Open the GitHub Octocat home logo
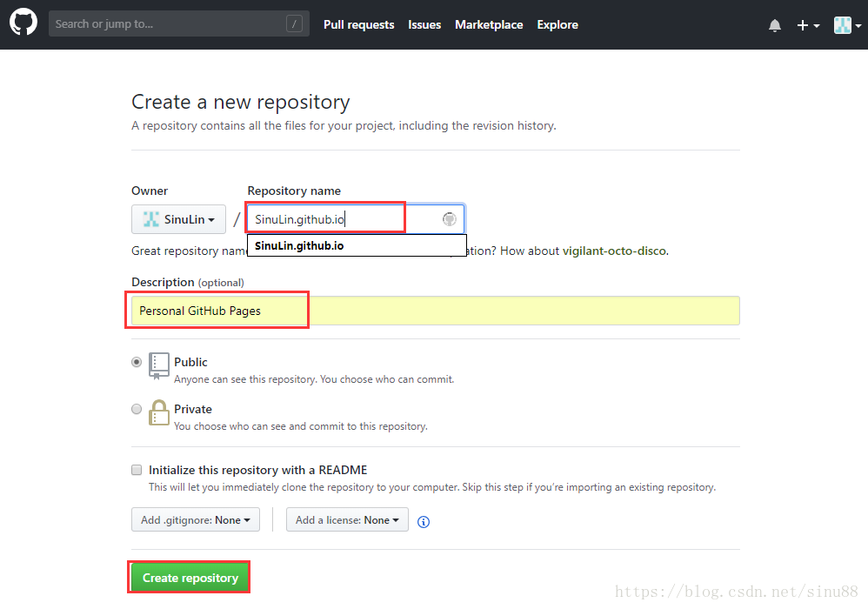Screen dimensions: 868x609 coord(23,23)
